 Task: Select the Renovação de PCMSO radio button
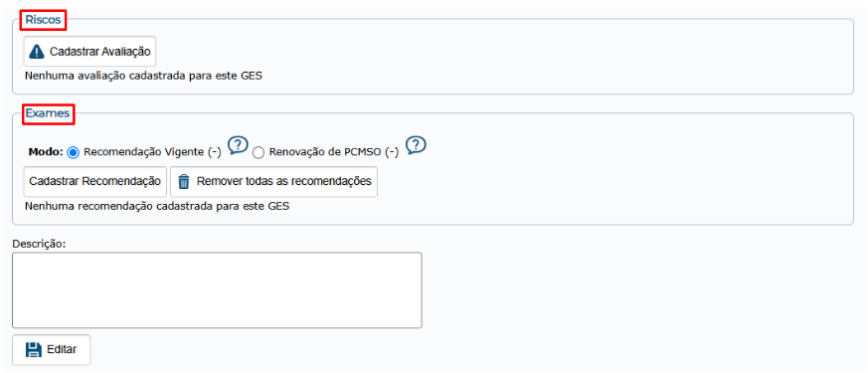coord(258,153)
